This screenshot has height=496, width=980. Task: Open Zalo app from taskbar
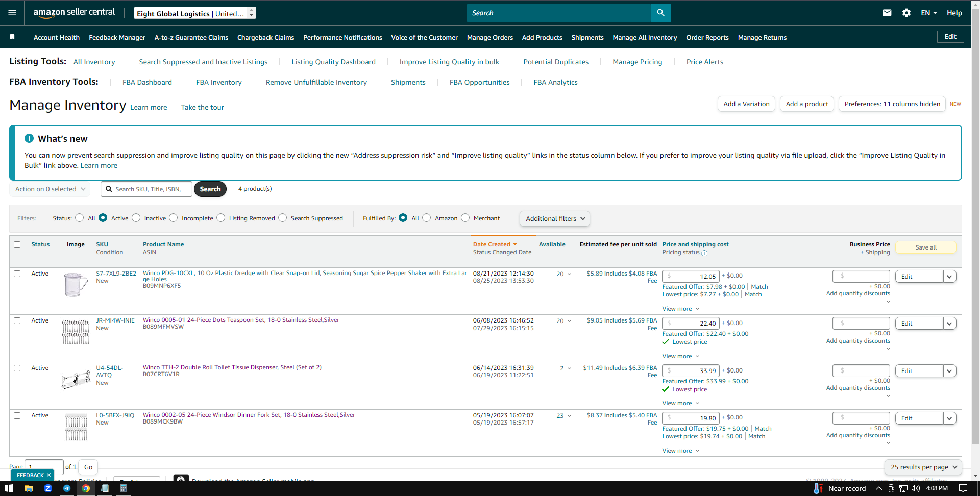click(48, 488)
